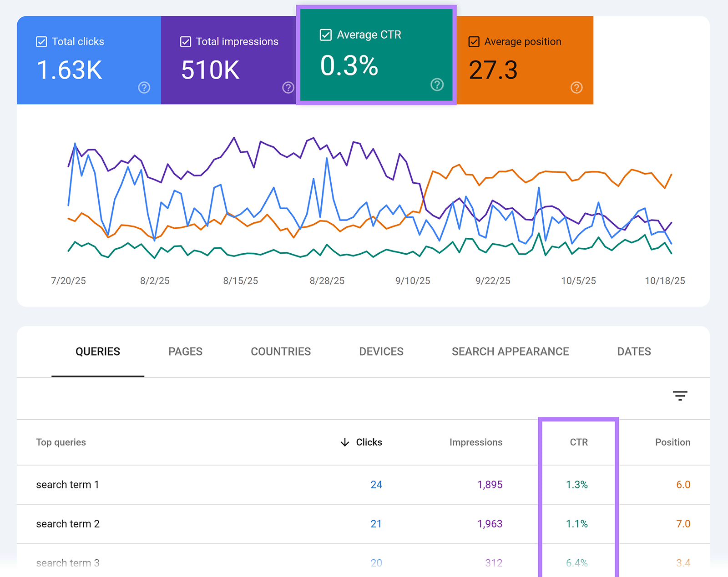
Task: Click the descending sort icon to reverse order
Action: (x=345, y=442)
